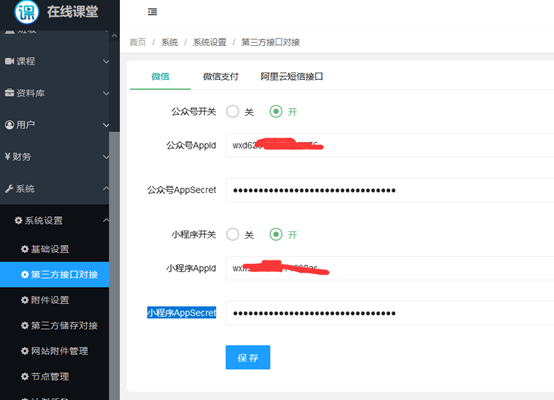This screenshot has height=400, width=554.
Task: Switch to the 阿里云短信接口 tab
Action: click(291, 76)
